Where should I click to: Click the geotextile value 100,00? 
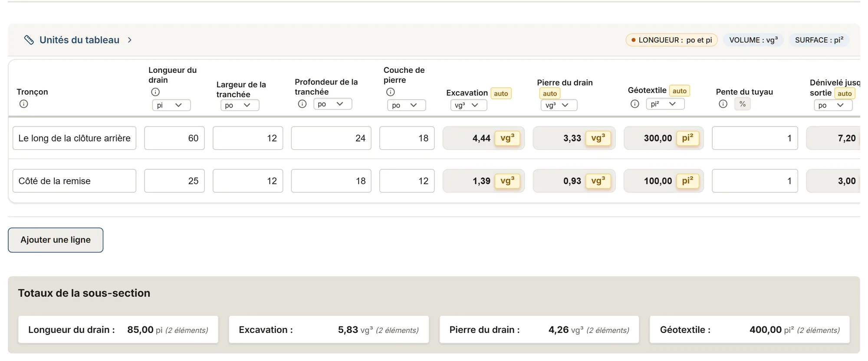658,181
